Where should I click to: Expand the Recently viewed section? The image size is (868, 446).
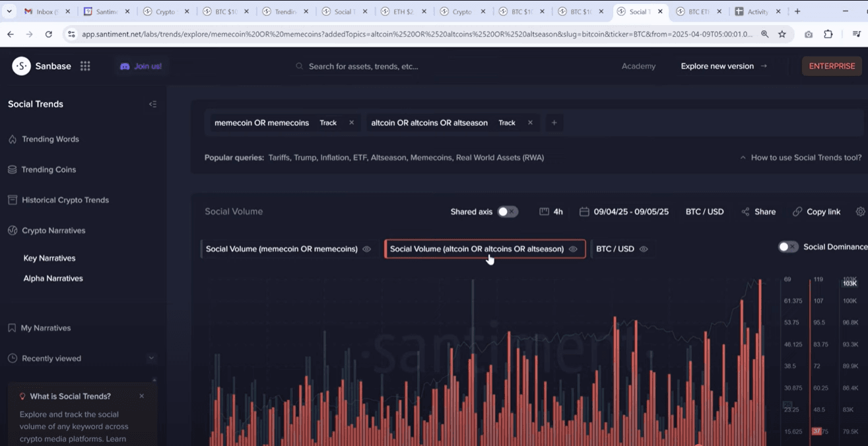click(151, 358)
